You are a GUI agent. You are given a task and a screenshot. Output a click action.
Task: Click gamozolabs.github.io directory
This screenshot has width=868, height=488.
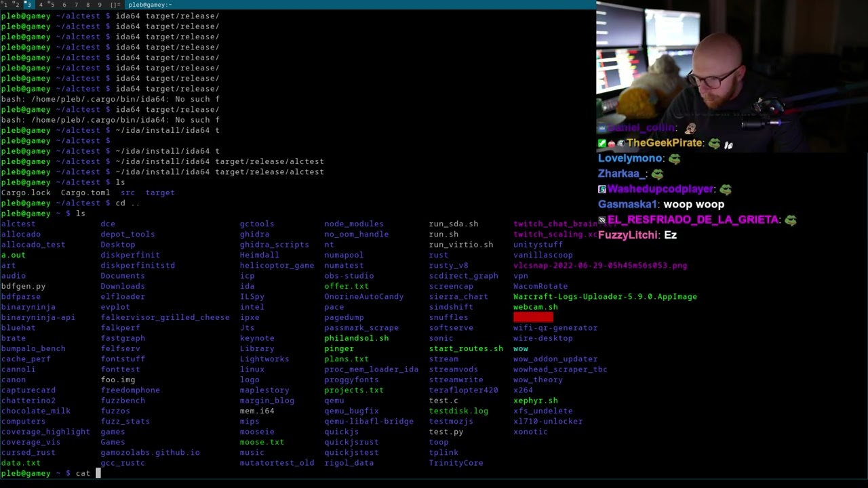tap(150, 452)
